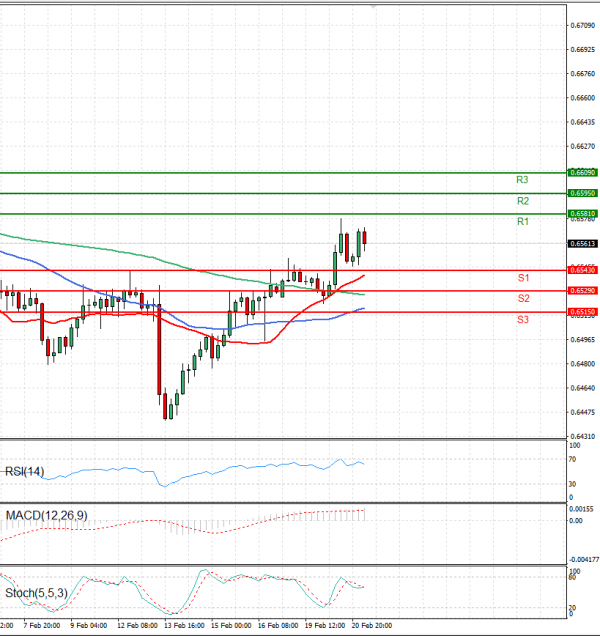This screenshot has width=600, height=636.
Task: Select the 0.65430 support price tag
Action: pyautogui.click(x=583, y=270)
